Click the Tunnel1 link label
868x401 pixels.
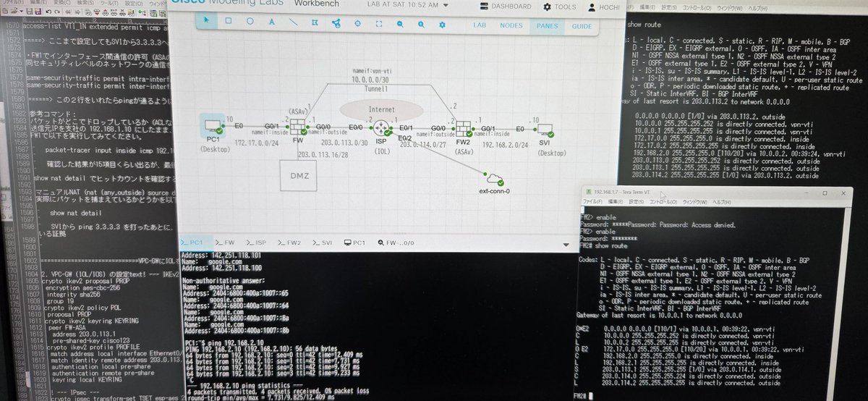coord(378,90)
